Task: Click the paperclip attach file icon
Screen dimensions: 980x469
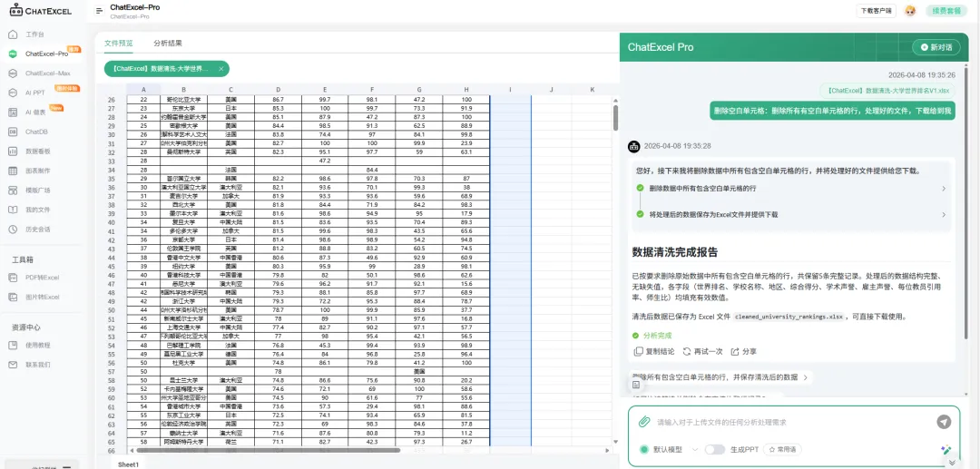Action: tap(643, 422)
